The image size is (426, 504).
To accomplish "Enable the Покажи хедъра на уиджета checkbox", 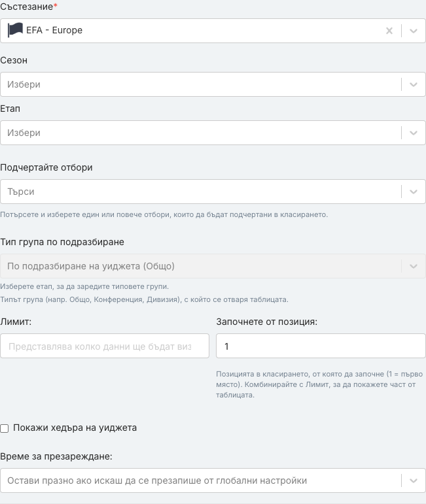I will (5, 428).
